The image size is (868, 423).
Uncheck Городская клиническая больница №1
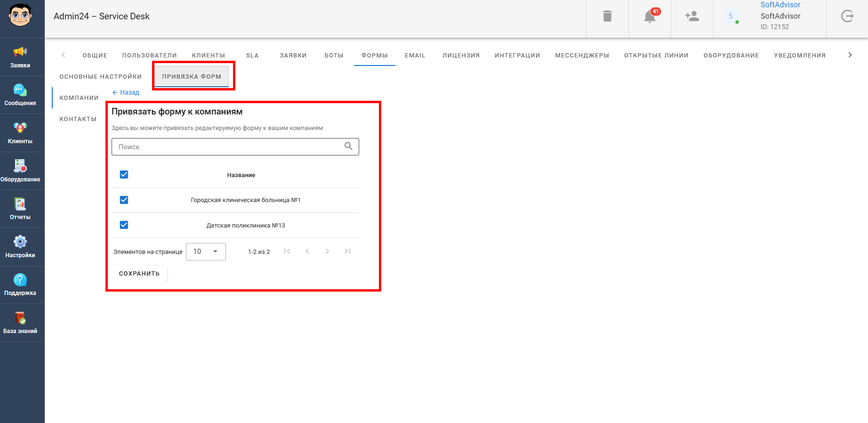124,200
